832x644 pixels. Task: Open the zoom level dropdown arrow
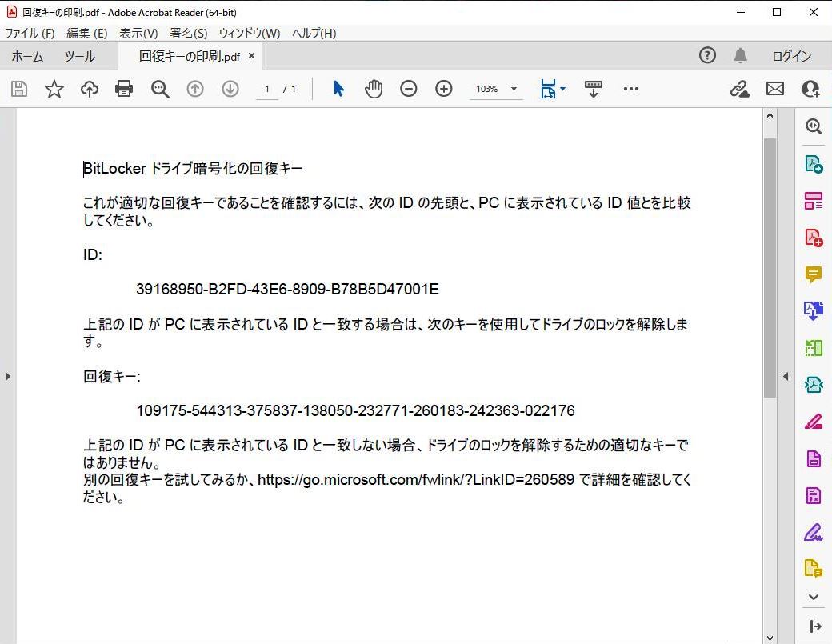514,89
